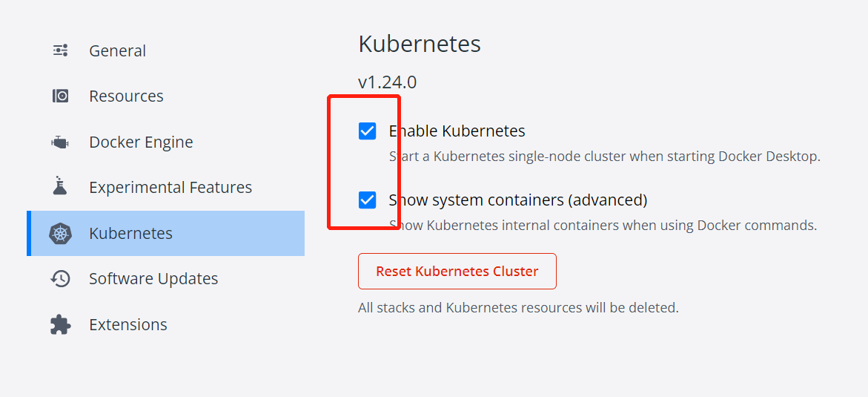Select Experimental Features in the sidebar
The height and width of the screenshot is (397, 868).
tap(170, 188)
